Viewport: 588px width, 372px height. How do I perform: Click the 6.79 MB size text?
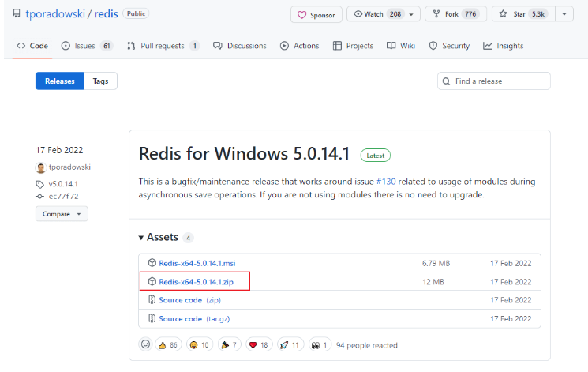pos(436,264)
